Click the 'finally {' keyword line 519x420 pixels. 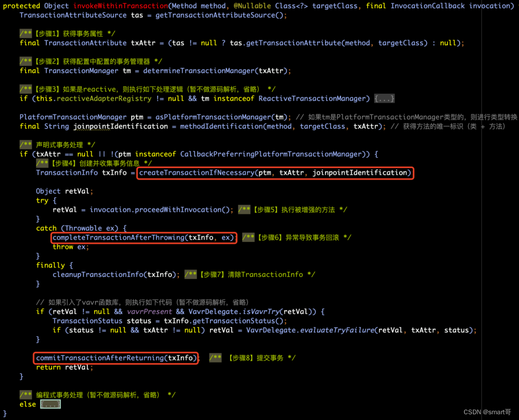[55, 265]
